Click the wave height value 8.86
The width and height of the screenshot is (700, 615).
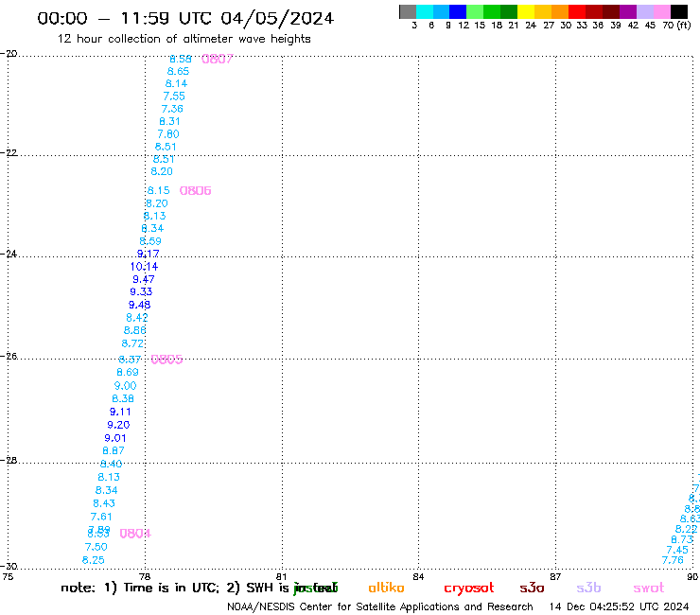pyautogui.click(x=135, y=330)
